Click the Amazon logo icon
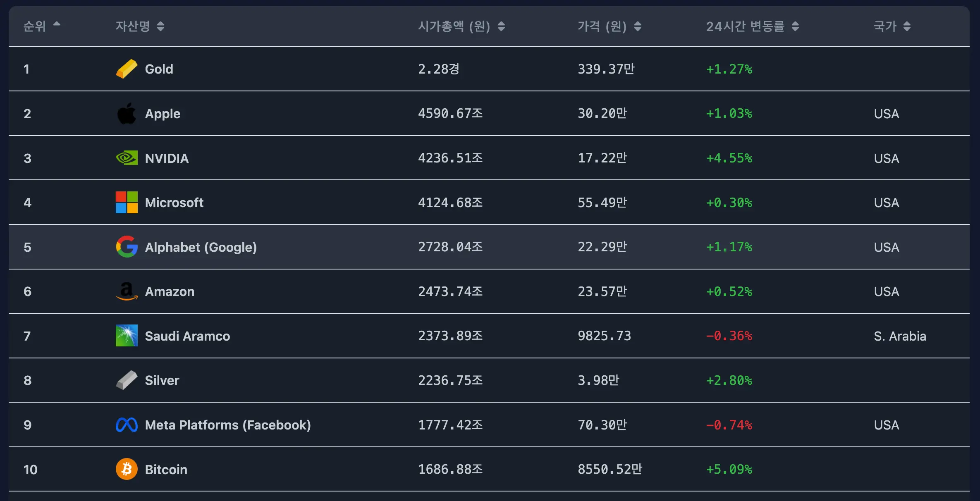Screen dimensions: 980x501 tap(127, 291)
